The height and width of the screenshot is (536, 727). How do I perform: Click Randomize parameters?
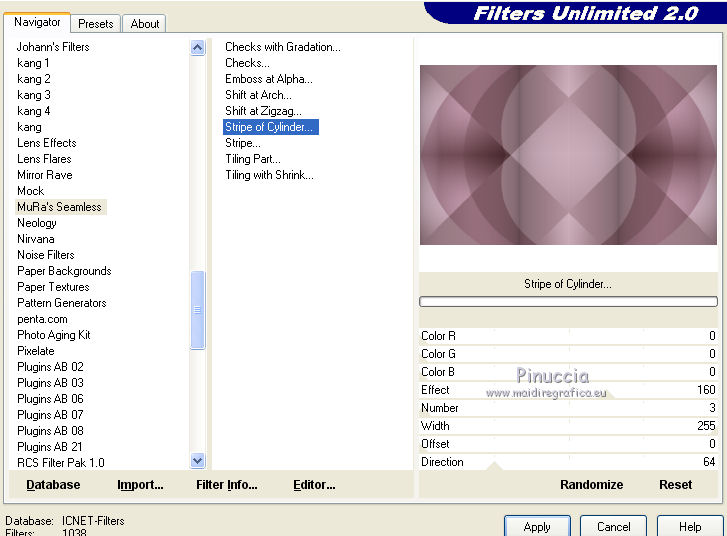pyautogui.click(x=592, y=485)
